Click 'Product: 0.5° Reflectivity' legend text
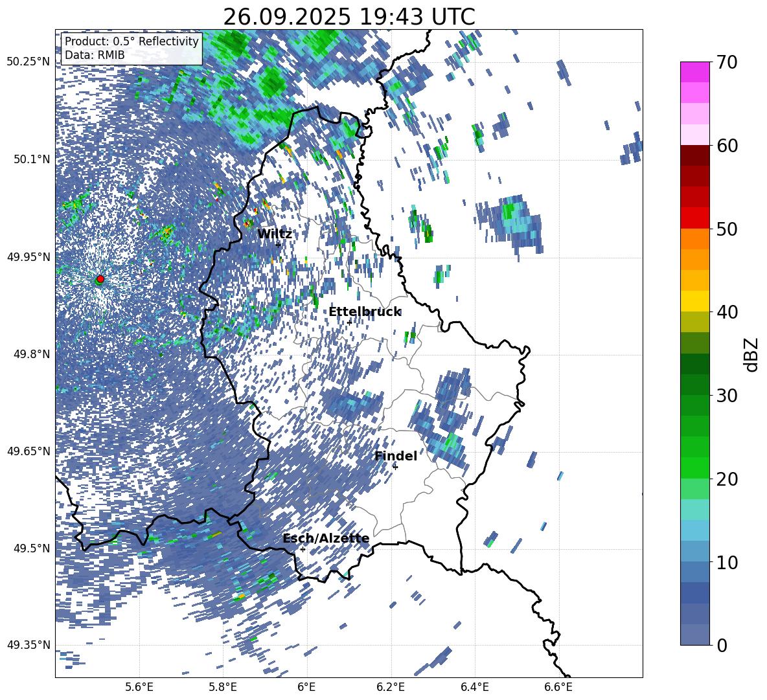The height and width of the screenshot is (700, 767). click(x=132, y=41)
